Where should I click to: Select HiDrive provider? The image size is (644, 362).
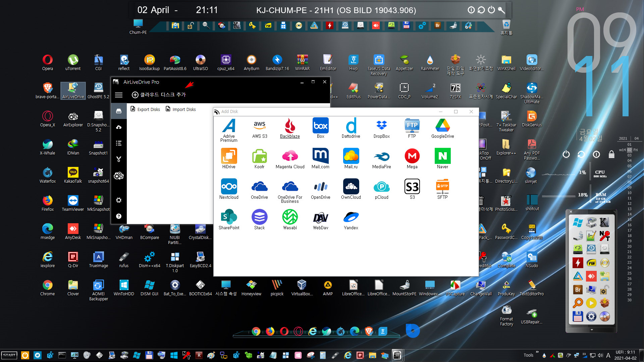(229, 159)
